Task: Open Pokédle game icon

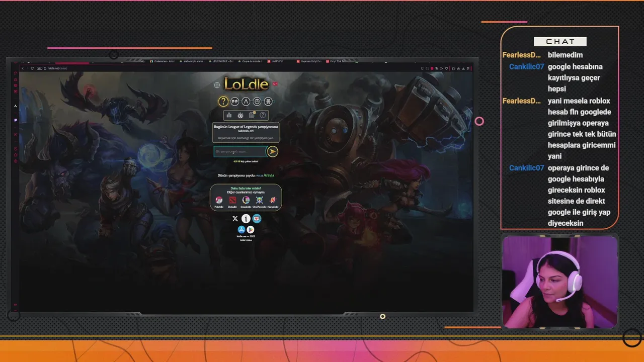Action: click(219, 200)
